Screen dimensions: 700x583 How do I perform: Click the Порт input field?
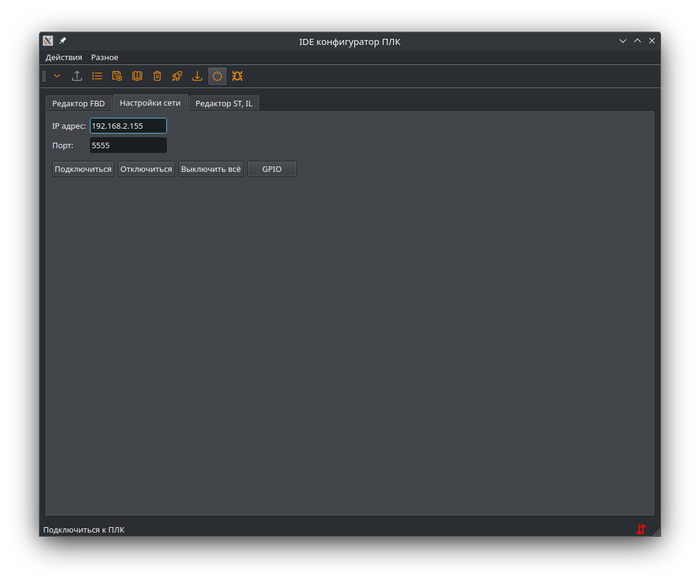(128, 145)
